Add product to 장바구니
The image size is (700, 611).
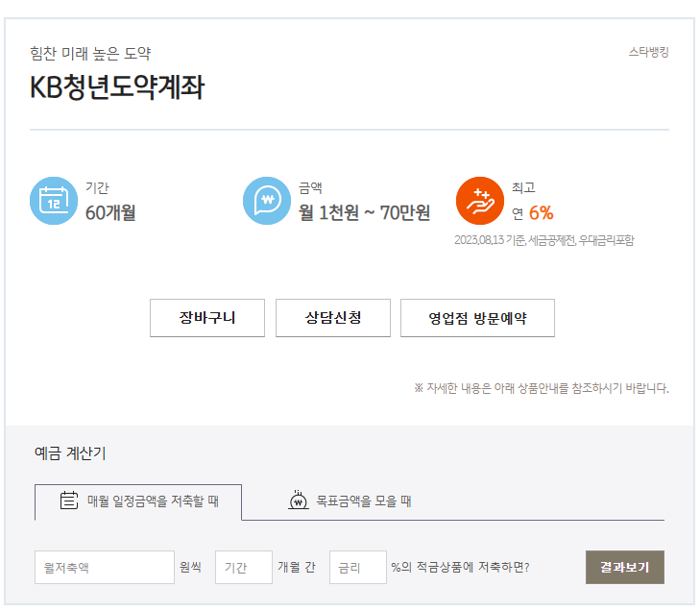[x=207, y=318]
